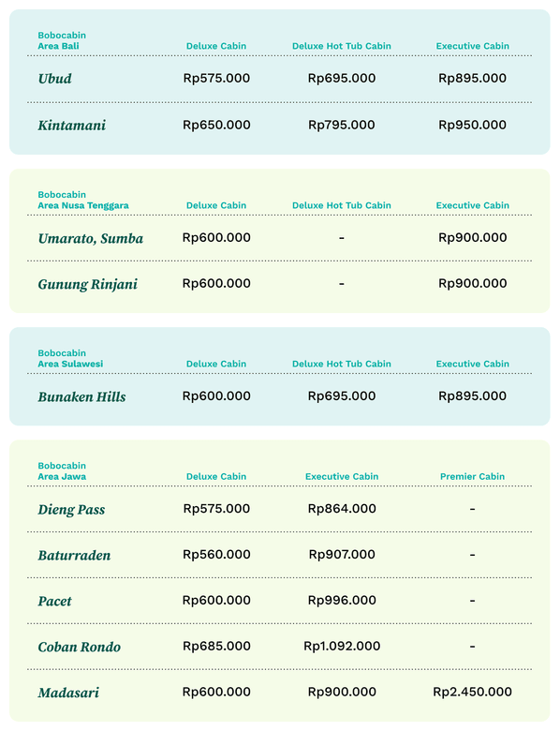This screenshot has height=731, width=560.
Task: Click Coban Rondo Executive price Rp1.092.000
Action: (342, 646)
